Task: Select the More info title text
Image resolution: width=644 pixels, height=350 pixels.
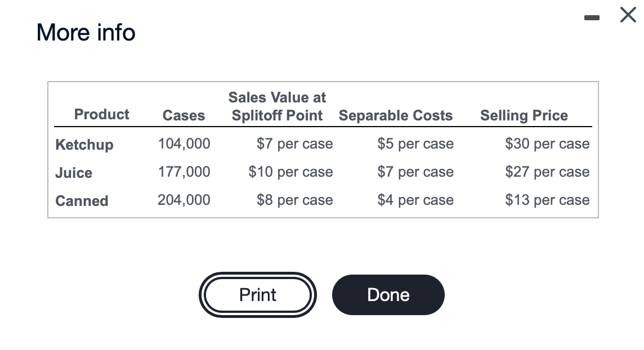Action: pos(86,33)
